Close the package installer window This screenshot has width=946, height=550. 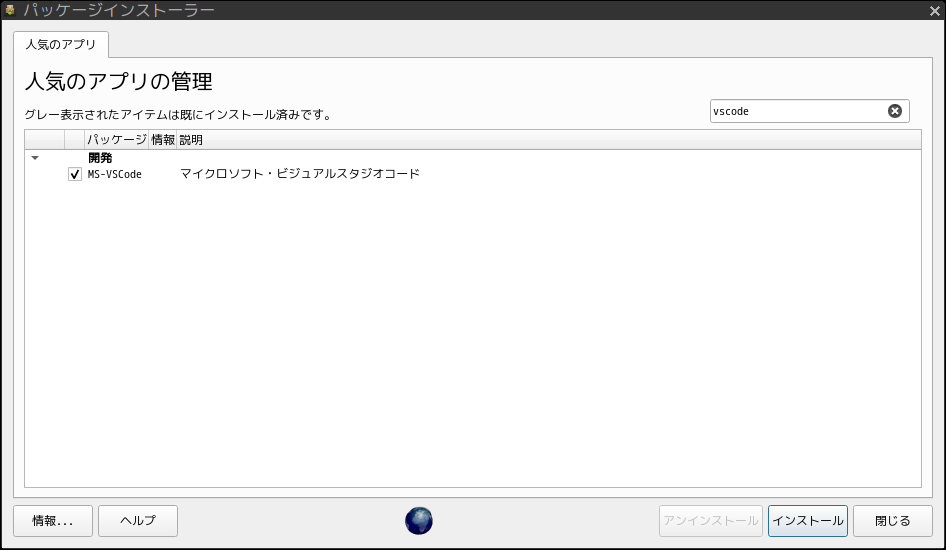935,10
